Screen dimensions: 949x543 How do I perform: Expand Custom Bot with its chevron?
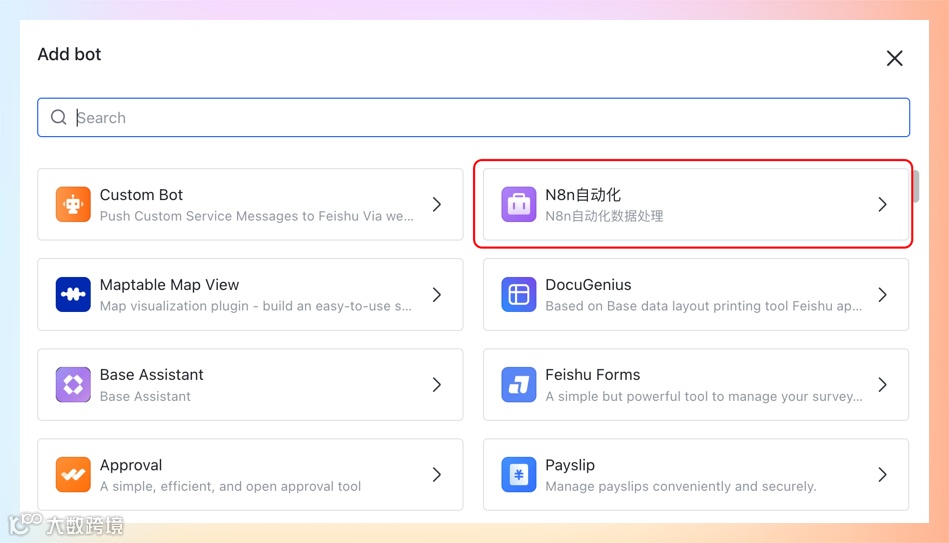click(437, 204)
